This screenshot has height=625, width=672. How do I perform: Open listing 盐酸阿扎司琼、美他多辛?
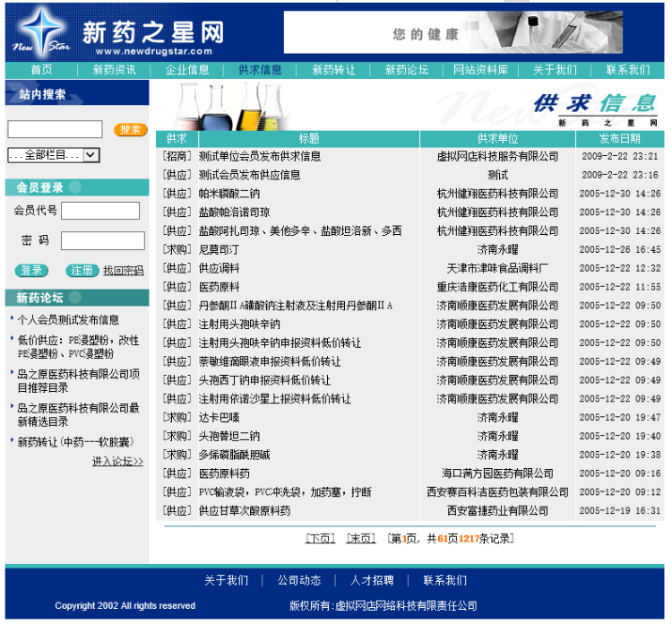pos(300,230)
